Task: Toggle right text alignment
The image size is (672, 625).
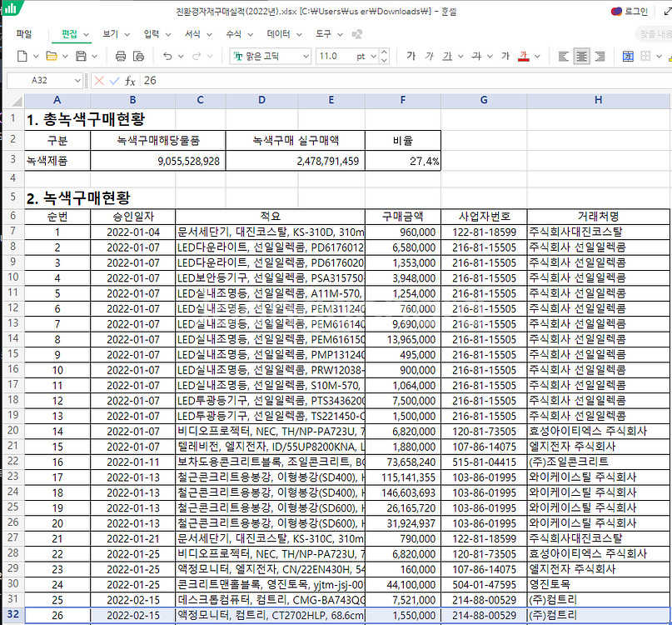Action: click(x=600, y=56)
